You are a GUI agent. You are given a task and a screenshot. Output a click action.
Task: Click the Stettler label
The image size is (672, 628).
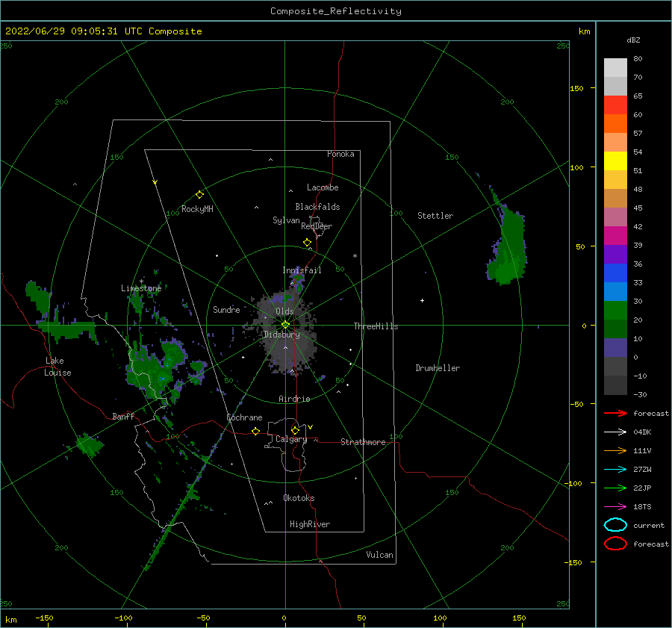tap(435, 216)
